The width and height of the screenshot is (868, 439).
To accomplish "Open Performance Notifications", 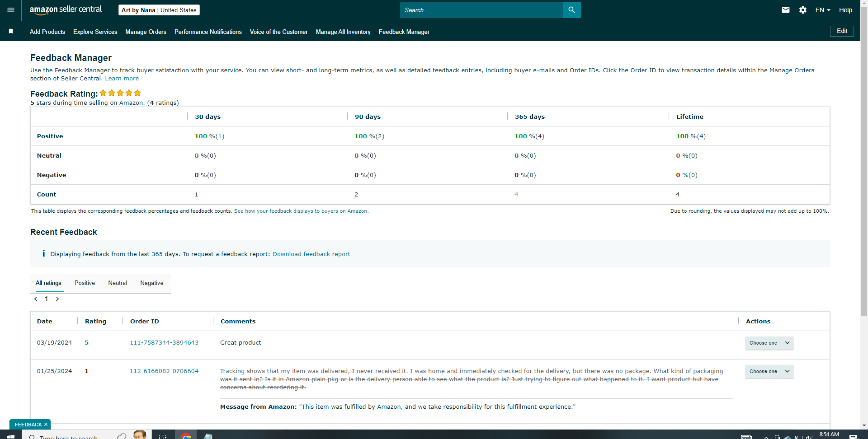I will (208, 32).
